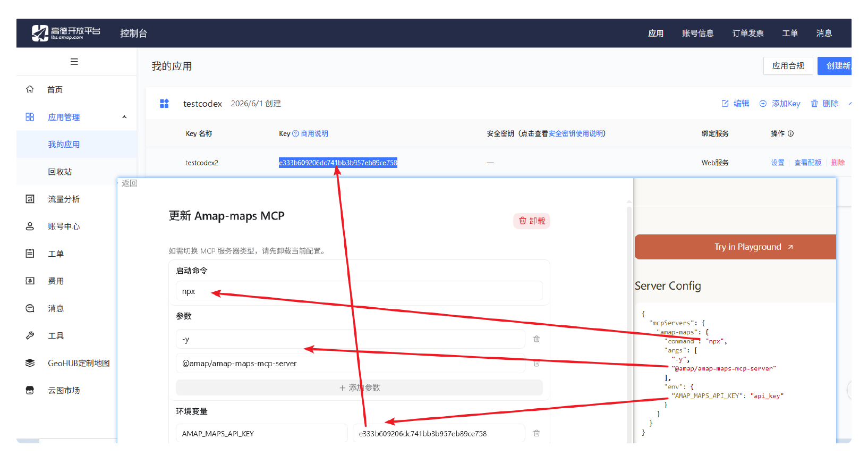
Task: Click red 删除 in the testcodex2 row
Action: 838,163
